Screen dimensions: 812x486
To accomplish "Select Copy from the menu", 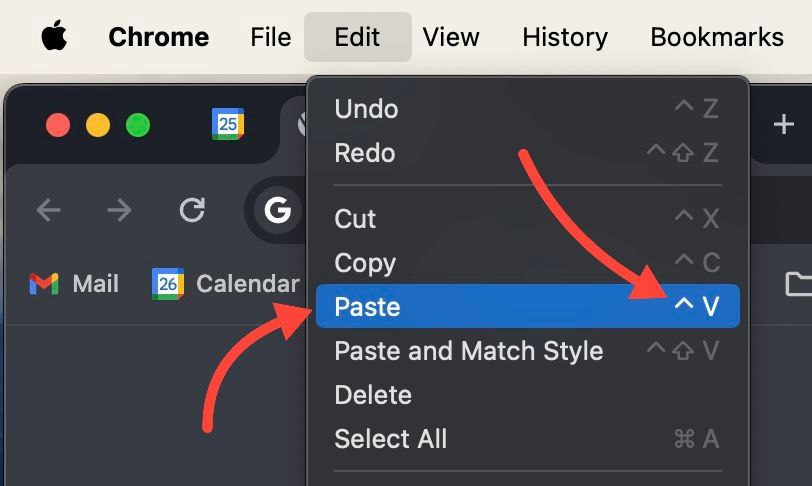I will tap(528, 262).
